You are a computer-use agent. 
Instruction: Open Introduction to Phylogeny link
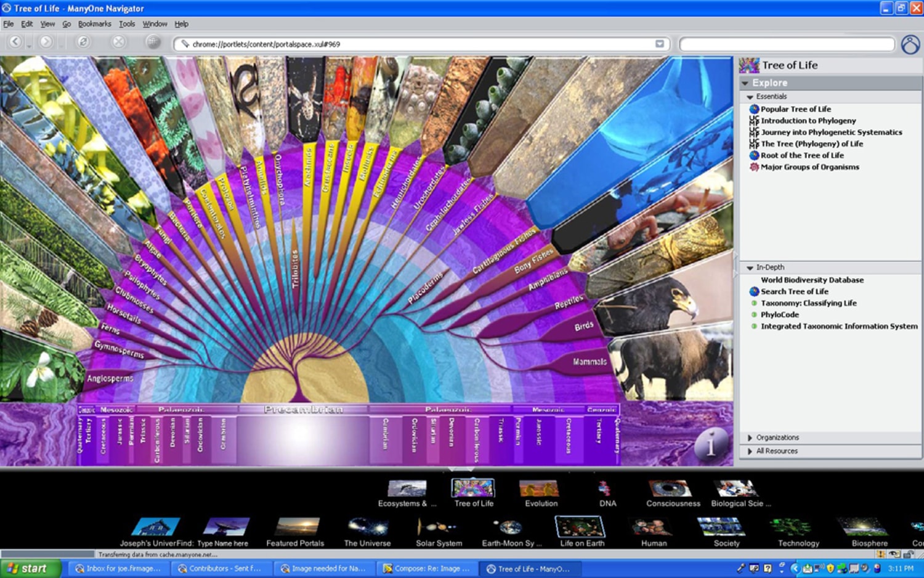pyautogui.click(x=808, y=121)
